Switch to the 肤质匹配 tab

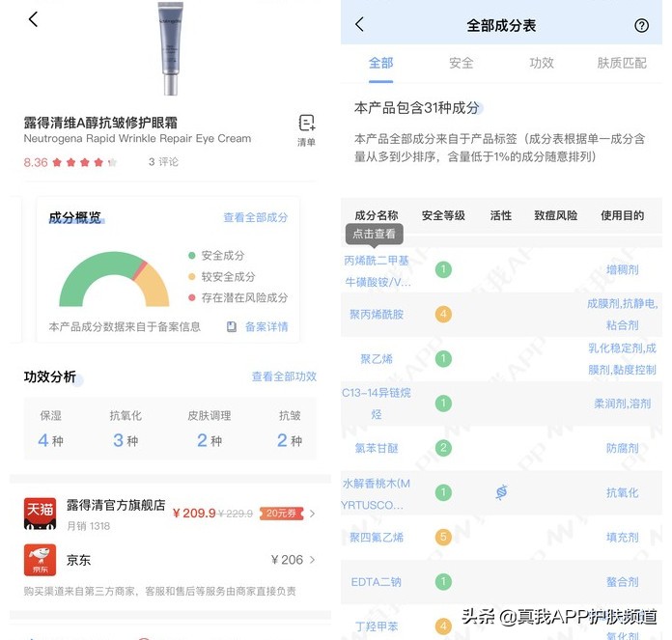[622, 64]
